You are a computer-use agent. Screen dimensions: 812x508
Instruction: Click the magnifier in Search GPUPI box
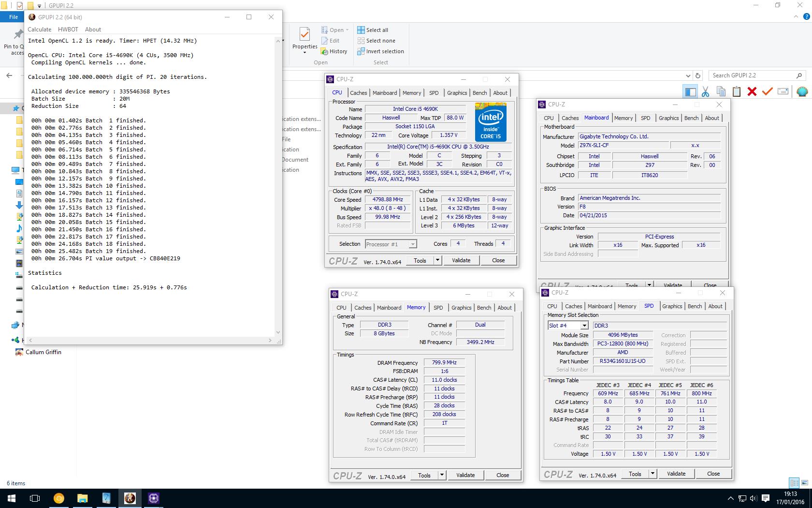coord(799,75)
